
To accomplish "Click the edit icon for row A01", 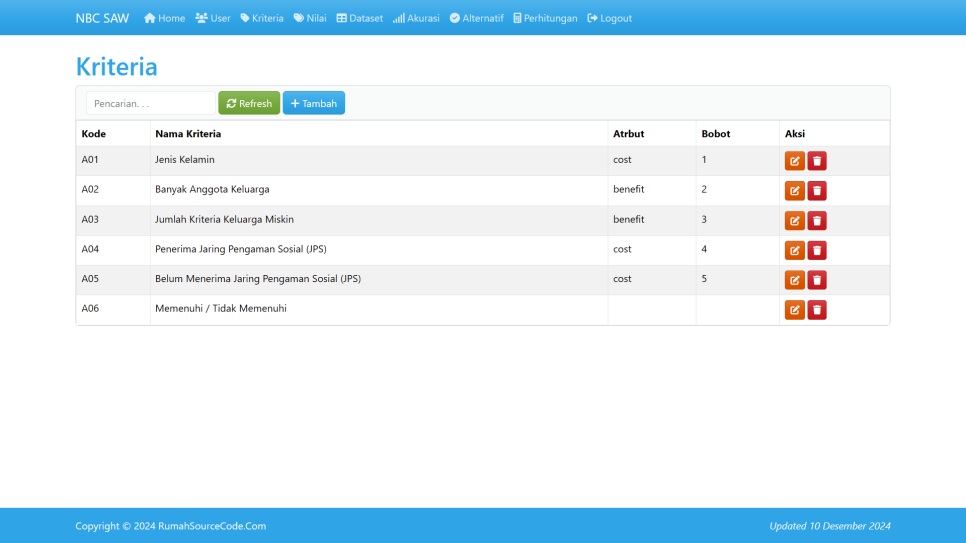I will click(794, 161).
